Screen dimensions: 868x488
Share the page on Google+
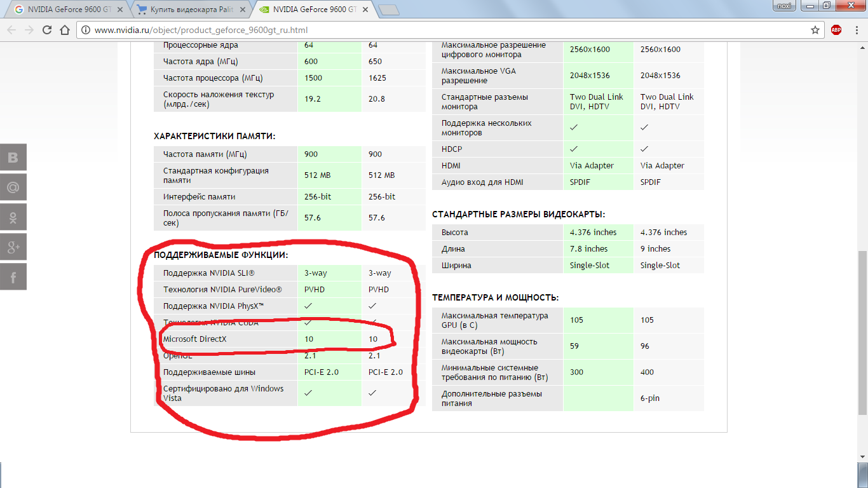[13, 247]
